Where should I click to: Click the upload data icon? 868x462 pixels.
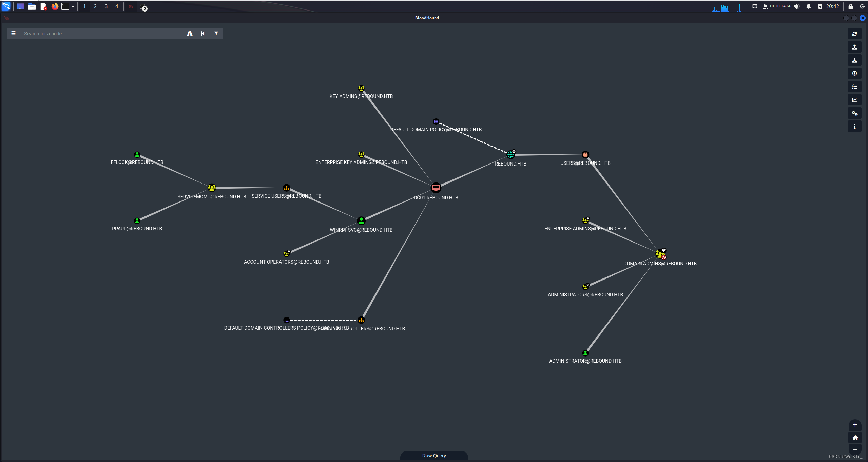tap(854, 74)
